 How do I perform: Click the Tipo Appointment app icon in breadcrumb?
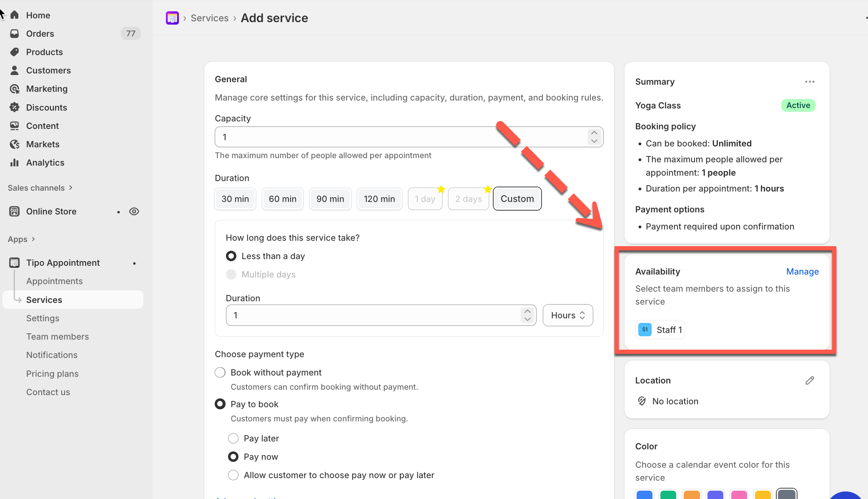(172, 18)
